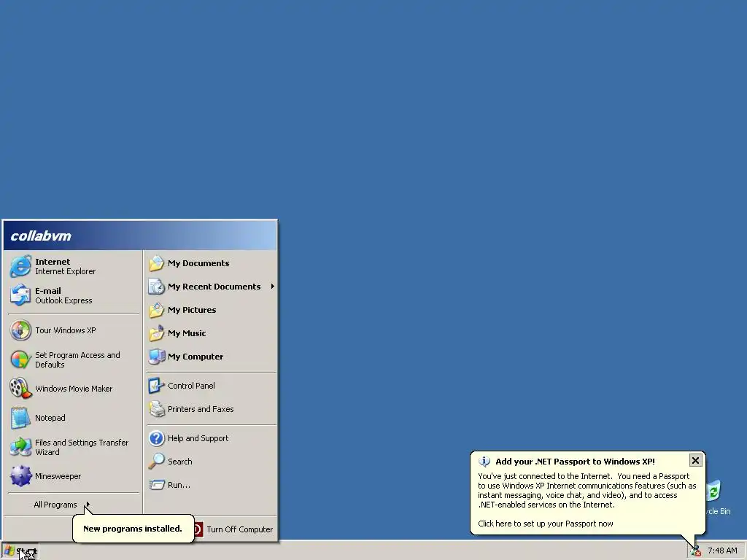Image resolution: width=747 pixels, height=560 pixels.
Task: Select the Internet menu label
Action: coord(53,262)
